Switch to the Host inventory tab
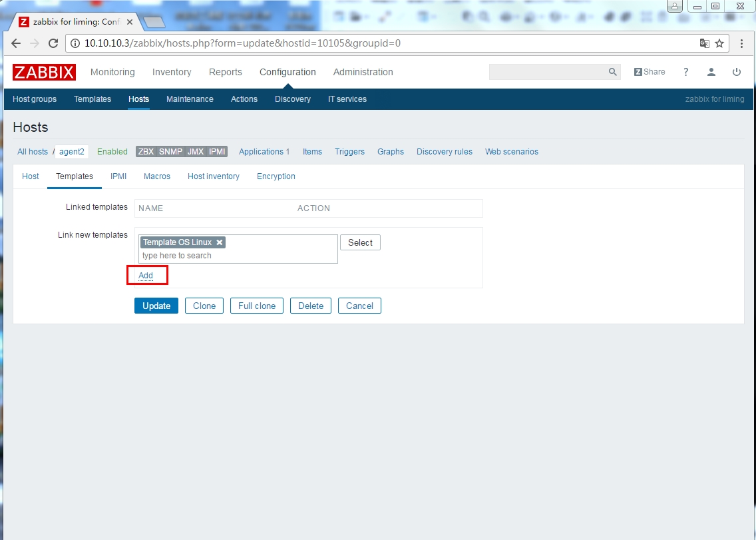 click(x=213, y=176)
